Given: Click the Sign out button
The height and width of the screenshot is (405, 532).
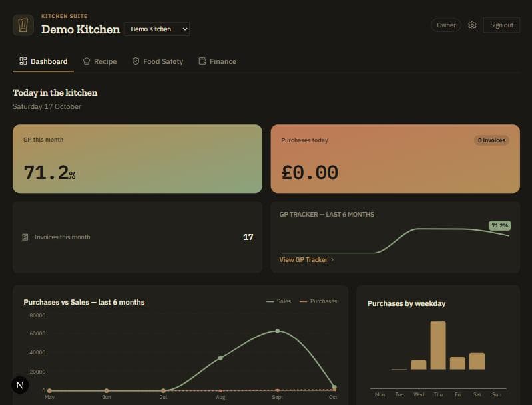Looking at the screenshot, I should pos(501,25).
